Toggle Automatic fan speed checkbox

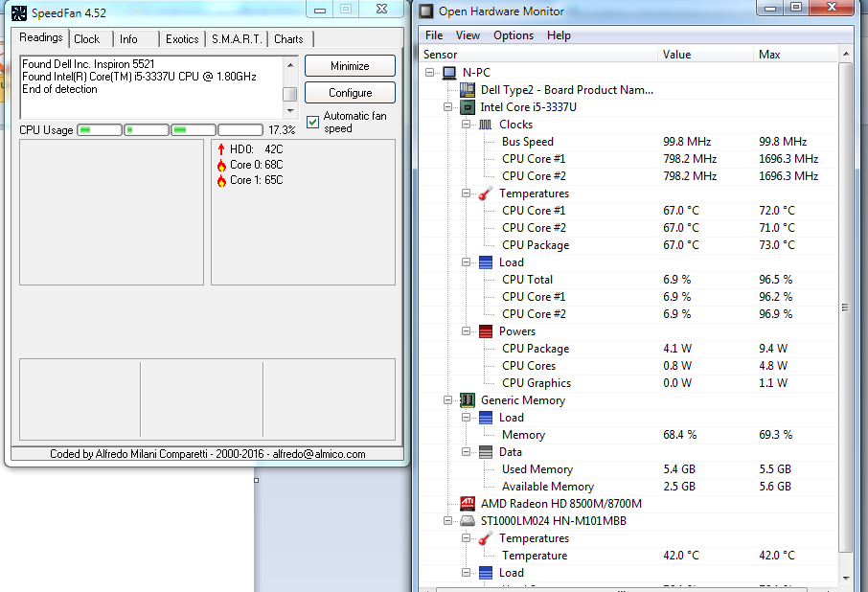pos(312,122)
